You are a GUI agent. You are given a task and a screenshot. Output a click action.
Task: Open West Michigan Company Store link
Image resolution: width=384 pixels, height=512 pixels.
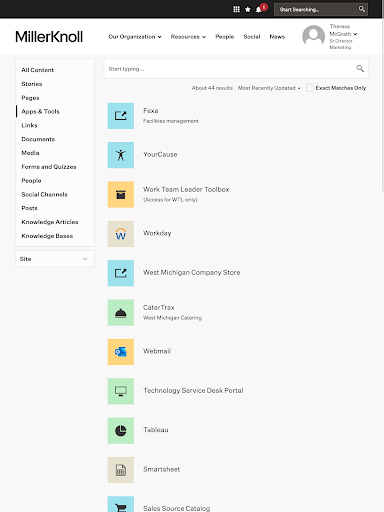tap(192, 272)
